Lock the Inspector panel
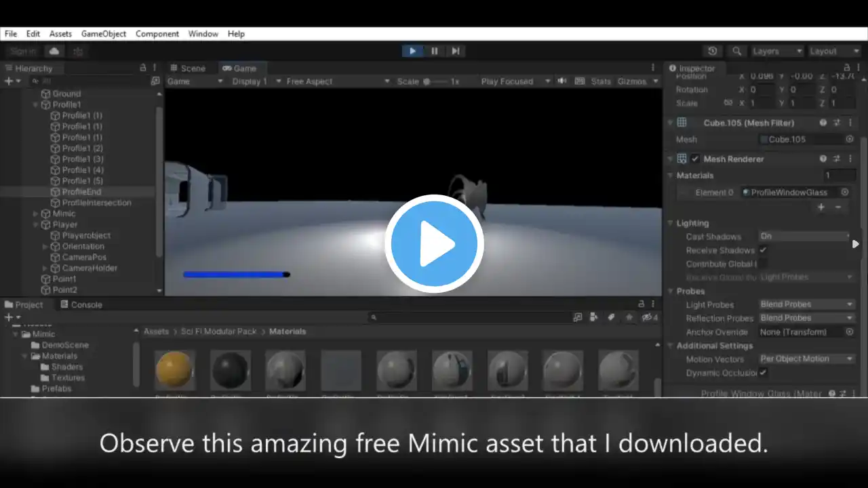 click(848, 68)
